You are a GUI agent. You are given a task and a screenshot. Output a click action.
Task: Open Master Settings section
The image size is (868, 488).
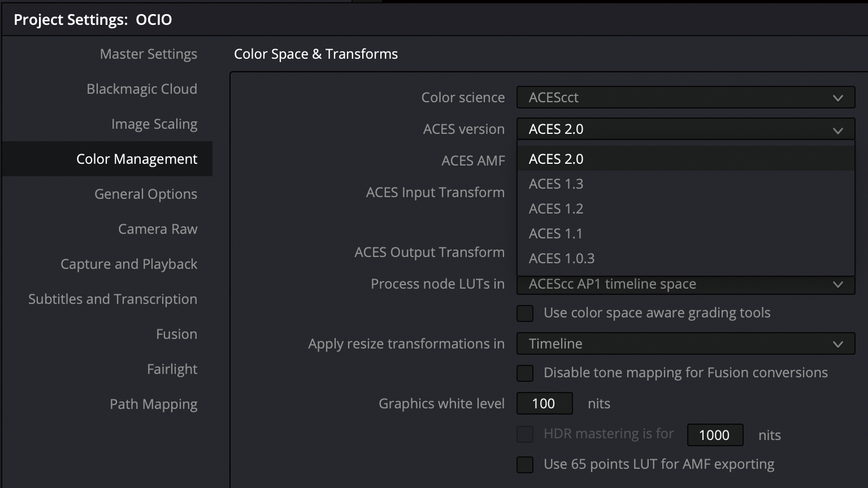(149, 54)
